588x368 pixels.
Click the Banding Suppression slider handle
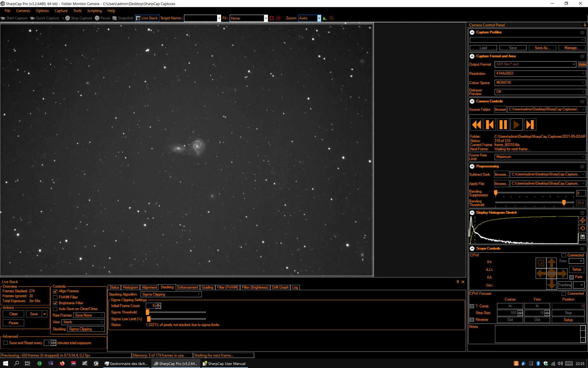pos(496,193)
